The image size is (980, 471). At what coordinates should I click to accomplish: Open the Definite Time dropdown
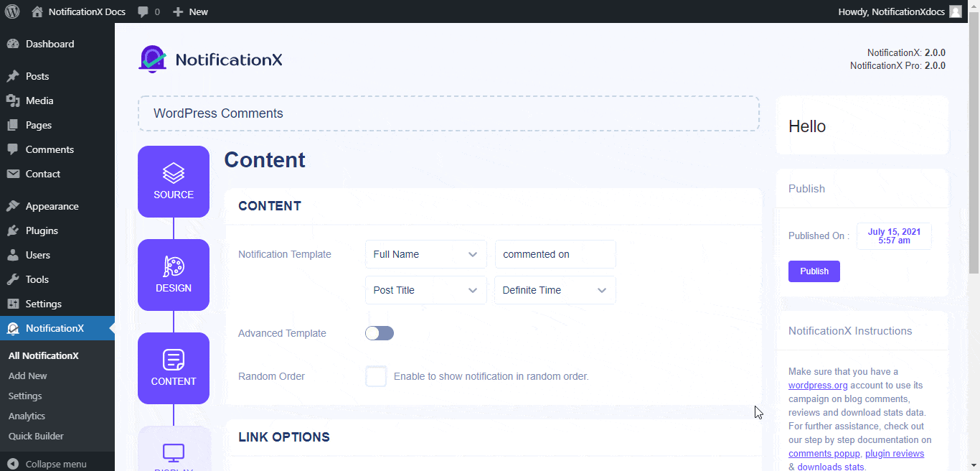click(x=555, y=290)
